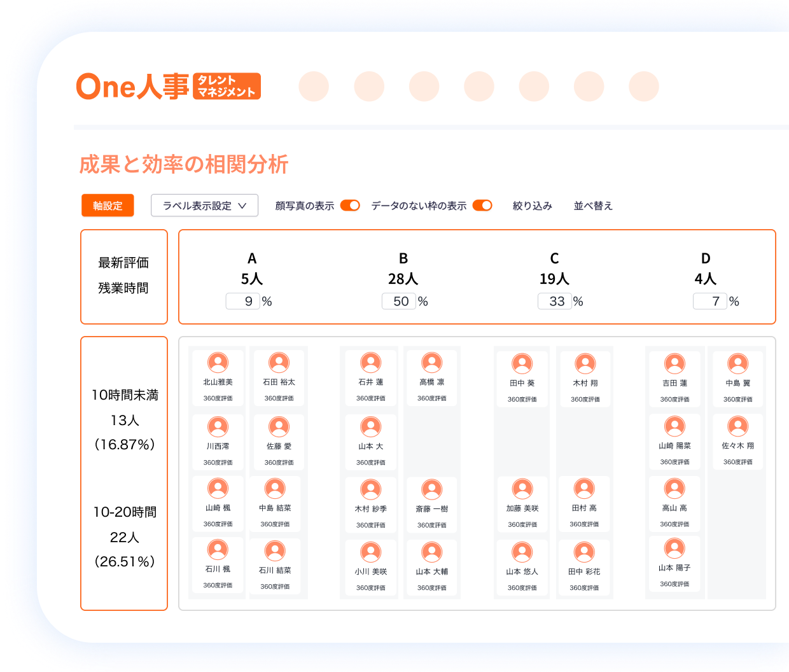Click the (16.87%) percentage text
This screenshot has height=672, width=789.
125,444
